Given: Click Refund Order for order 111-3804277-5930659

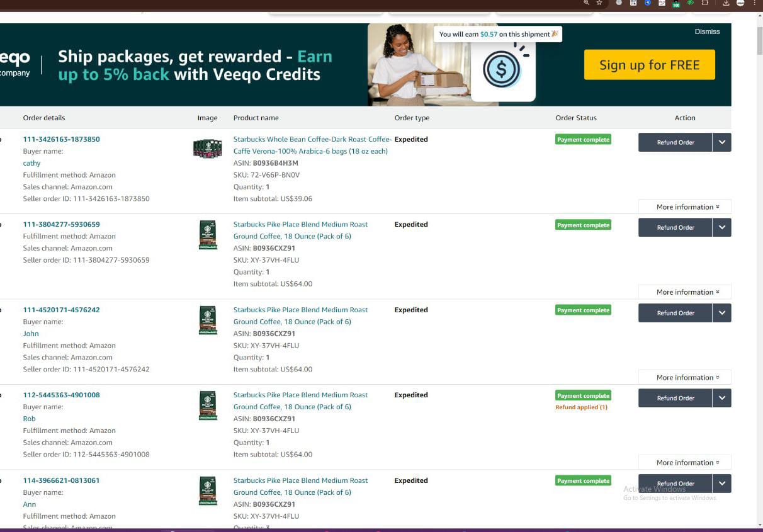Looking at the screenshot, I should pos(675,227).
